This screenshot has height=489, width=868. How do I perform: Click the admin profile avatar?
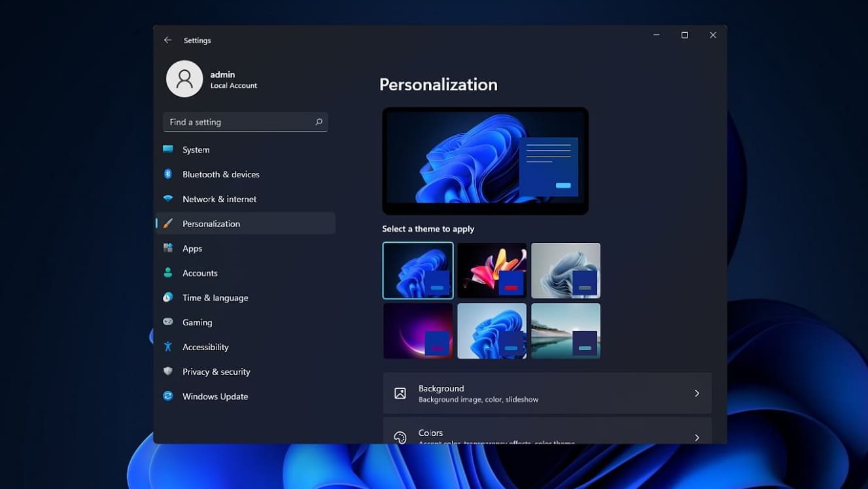pyautogui.click(x=184, y=79)
